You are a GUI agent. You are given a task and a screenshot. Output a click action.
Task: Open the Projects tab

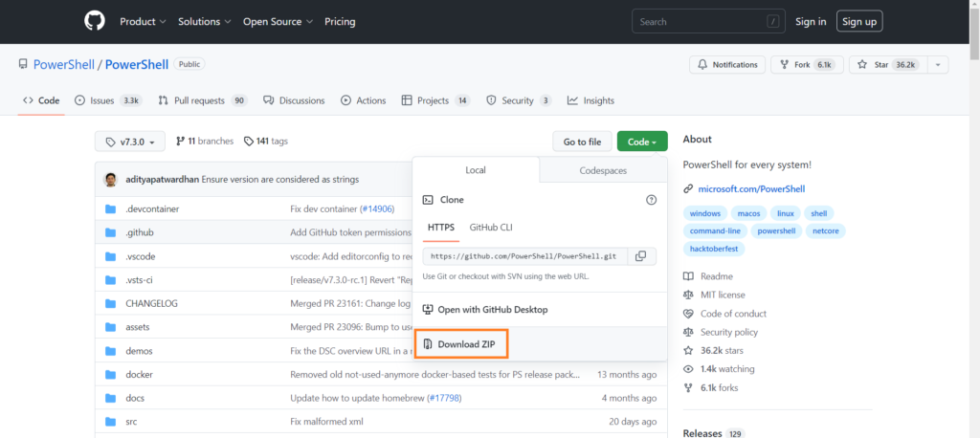435,100
